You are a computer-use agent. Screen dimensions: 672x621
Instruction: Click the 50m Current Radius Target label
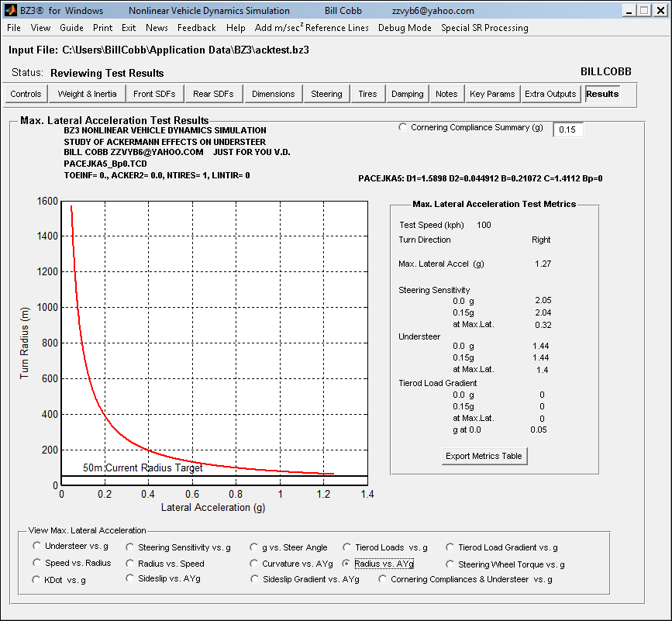pos(143,467)
